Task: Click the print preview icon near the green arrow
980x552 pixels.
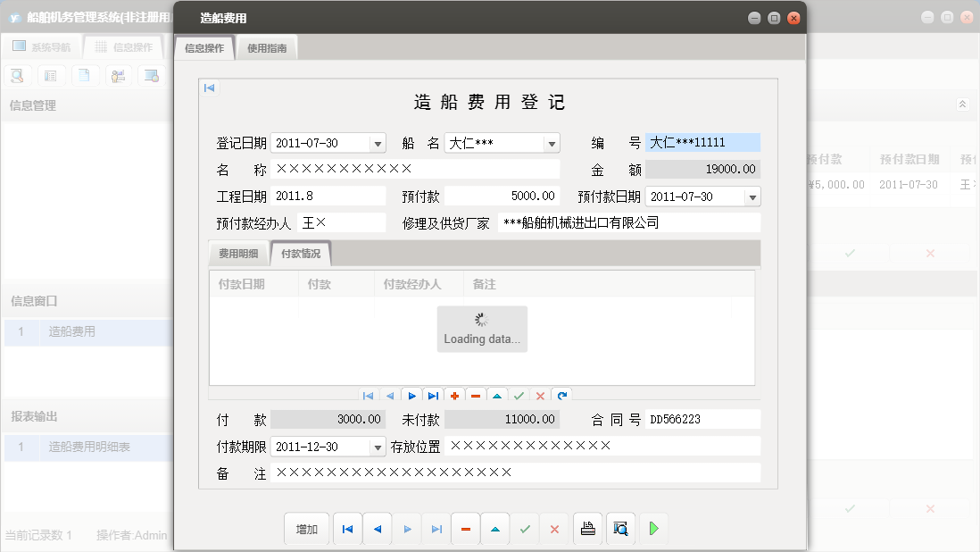Action: click(x=620, y=529)
